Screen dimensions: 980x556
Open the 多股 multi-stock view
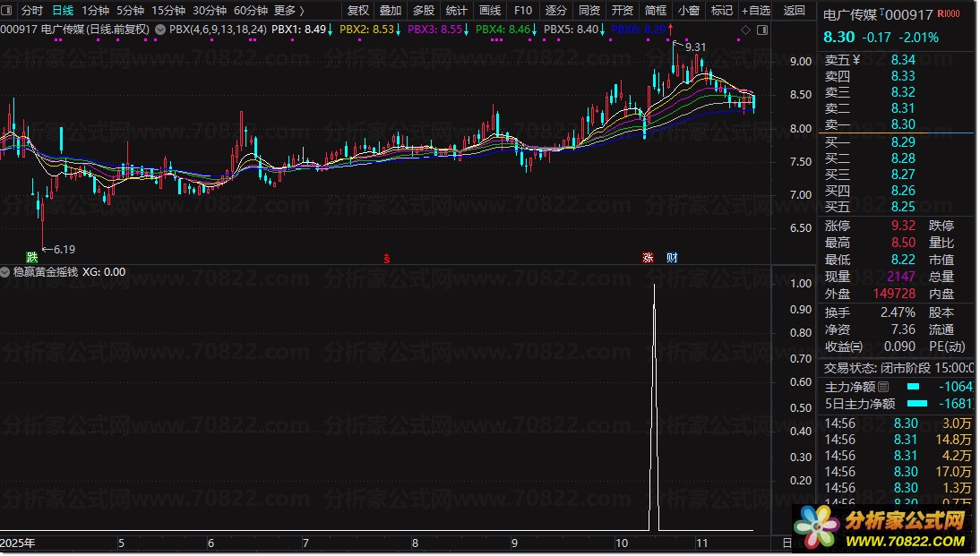(x=423, y=11)
